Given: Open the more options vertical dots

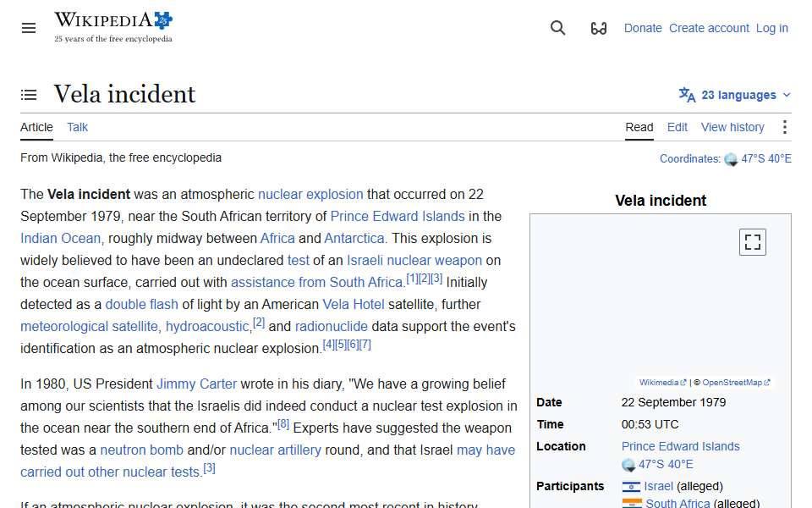Looking at the screenshot, I should pos(785,127).
